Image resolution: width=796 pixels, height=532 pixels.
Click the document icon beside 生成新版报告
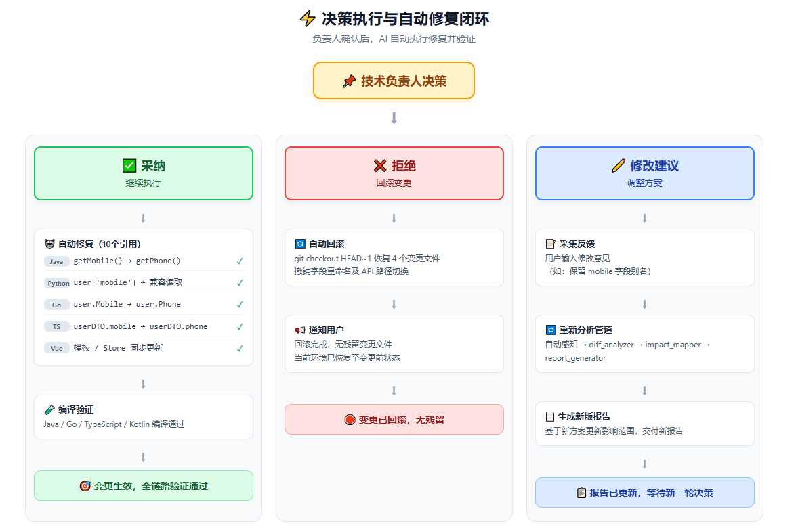point(550,417)
